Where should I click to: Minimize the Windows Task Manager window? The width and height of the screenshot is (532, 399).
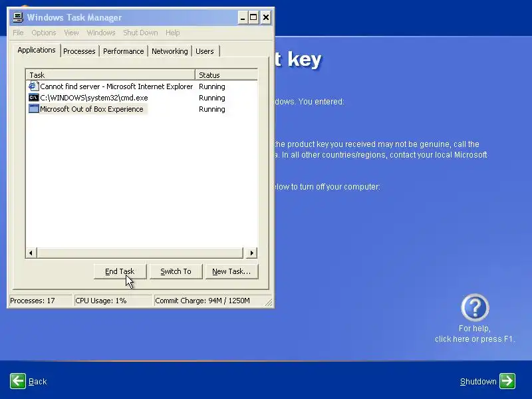coord(242,17)
